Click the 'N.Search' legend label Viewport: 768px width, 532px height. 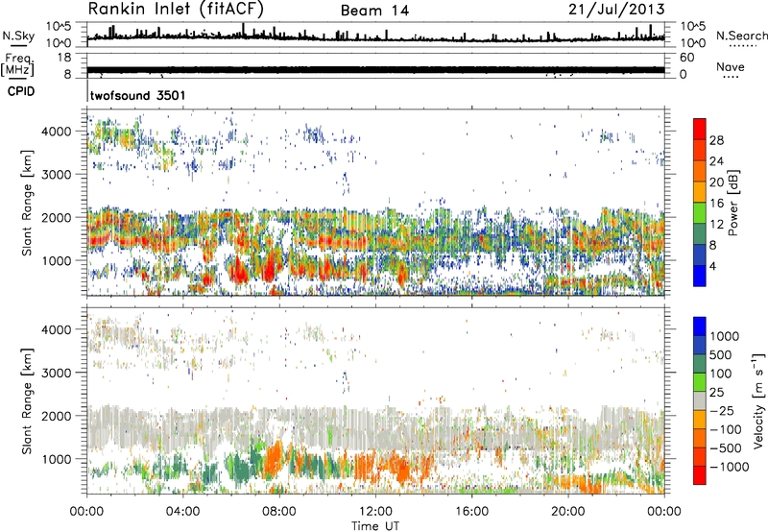(741, 36)
